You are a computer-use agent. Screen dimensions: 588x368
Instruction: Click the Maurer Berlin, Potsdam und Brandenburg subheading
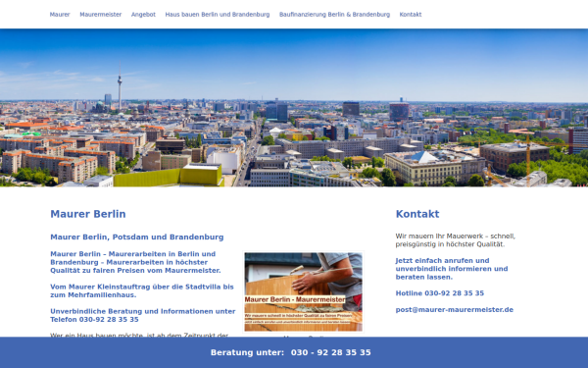[x=137, y=237]
